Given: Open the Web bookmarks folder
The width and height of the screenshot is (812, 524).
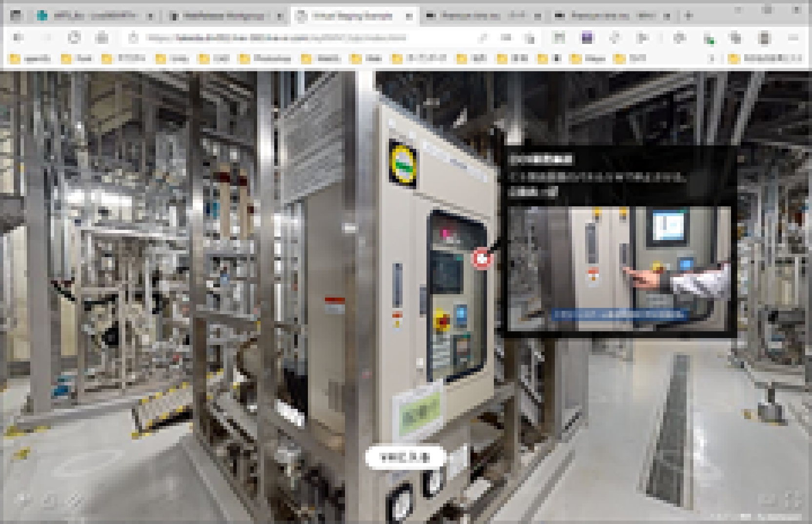Looking at the screenshot, I should pyautogui.click(x=366, y=59).
